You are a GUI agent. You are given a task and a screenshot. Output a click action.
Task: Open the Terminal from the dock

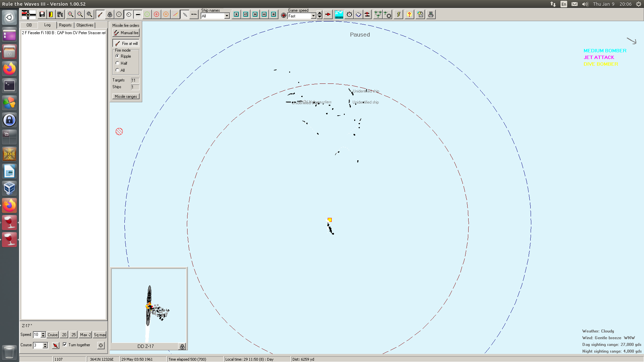tap(9, 85)
